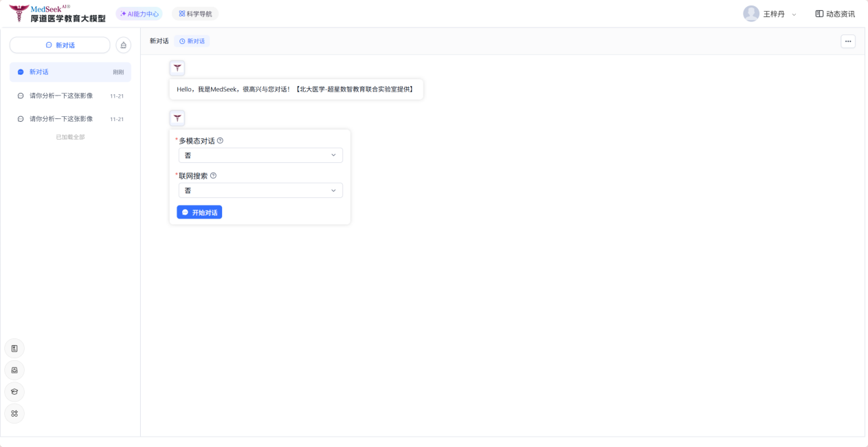Click the help icon beside 多模态对话

point(220,141)
